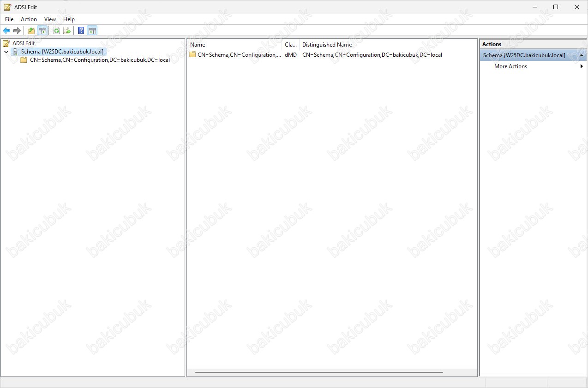Click the Back arrow toolbar icon

[x=6, y=31]
